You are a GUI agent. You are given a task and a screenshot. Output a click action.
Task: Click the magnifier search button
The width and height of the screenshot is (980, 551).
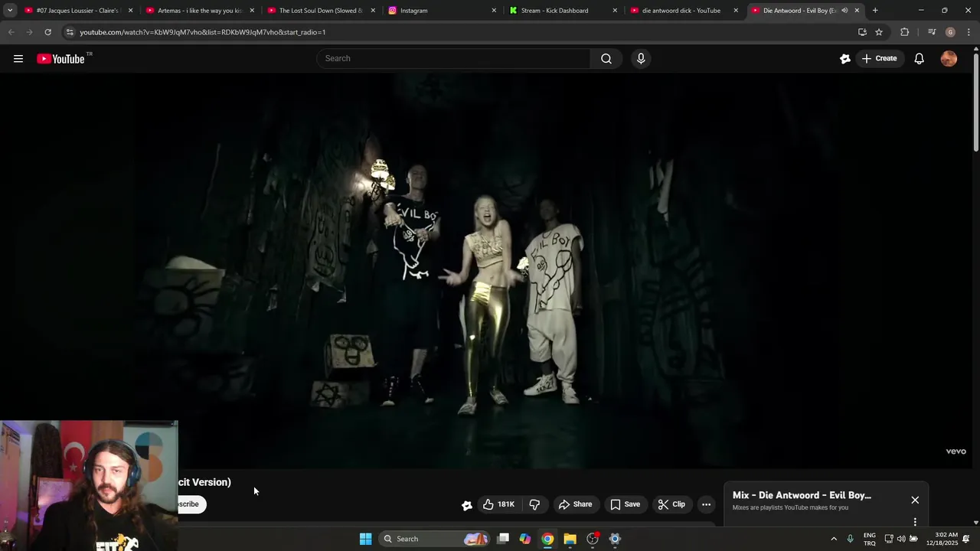tap(606, 58)
